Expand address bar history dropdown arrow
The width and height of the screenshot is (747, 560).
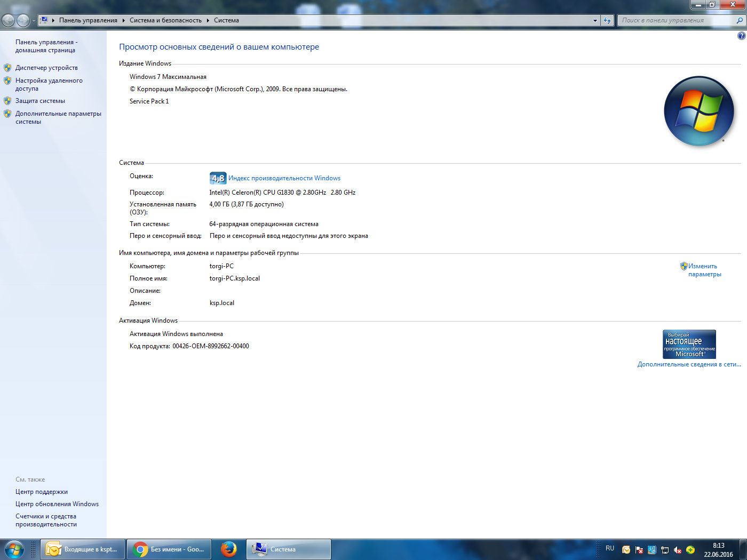pos(595,20)
